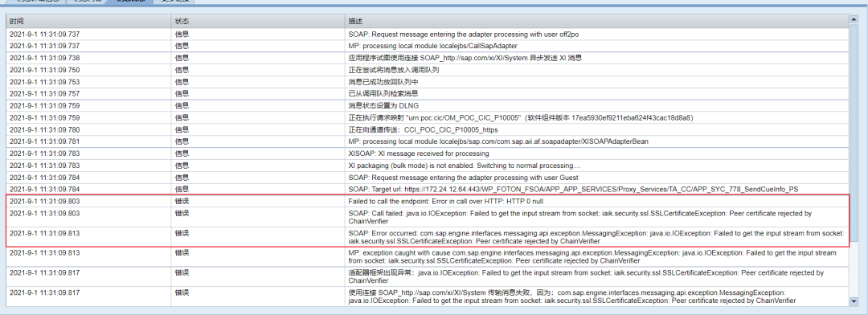Select the description '应用程序试图使用连接 SOAP_http://sap.com/xi/XI/System 异步发送 XI 消息'
This screenshot has height=315, width=868.
tap(465, 58)
